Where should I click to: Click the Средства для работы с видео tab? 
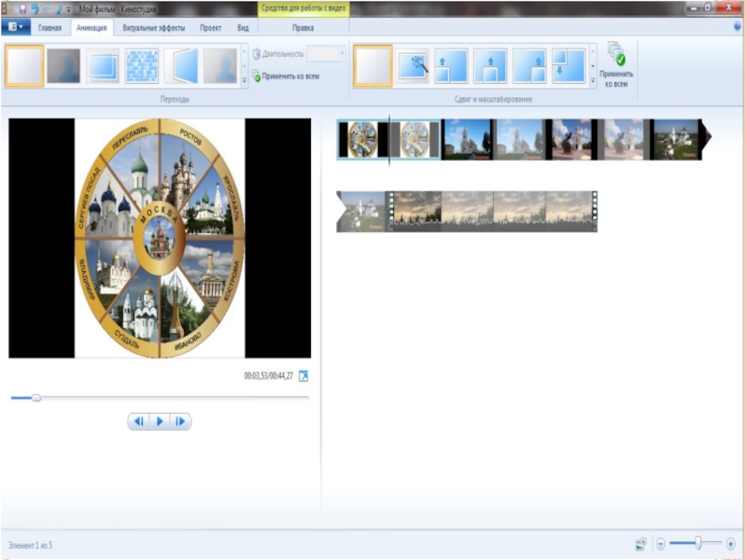(303, 8)
